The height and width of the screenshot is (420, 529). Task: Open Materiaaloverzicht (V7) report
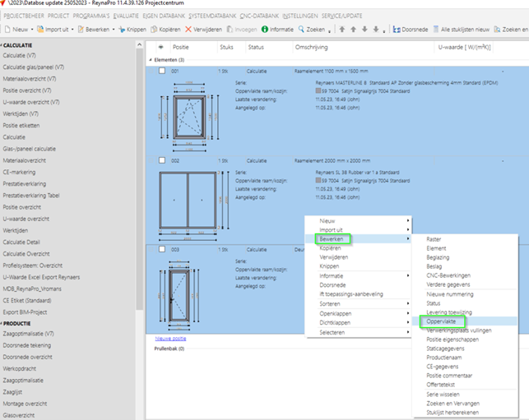[30, 79]
